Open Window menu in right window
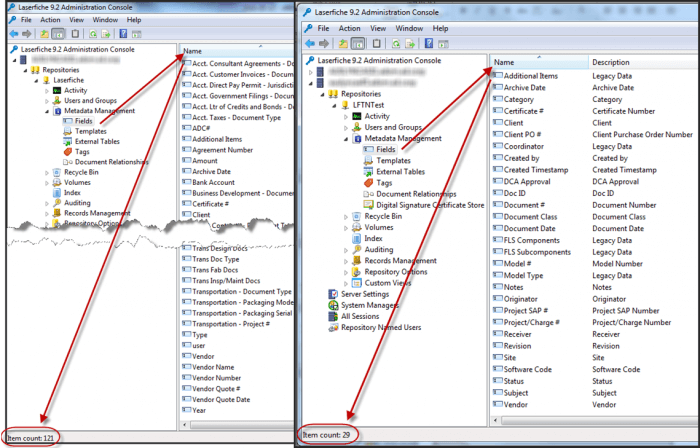 [x=409, y=28]
